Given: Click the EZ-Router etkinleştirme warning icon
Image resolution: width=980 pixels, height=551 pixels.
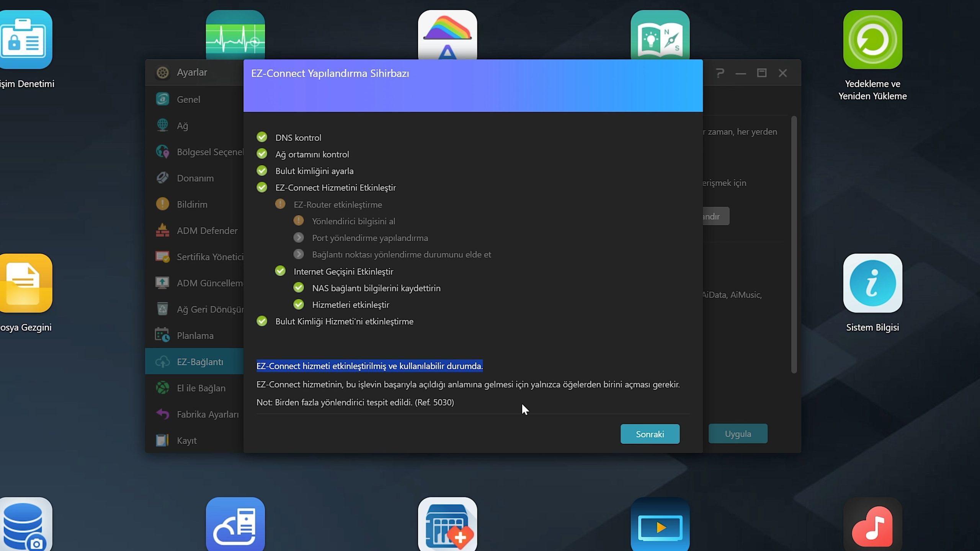Looking at the screenshot, I should coord(280,204).
